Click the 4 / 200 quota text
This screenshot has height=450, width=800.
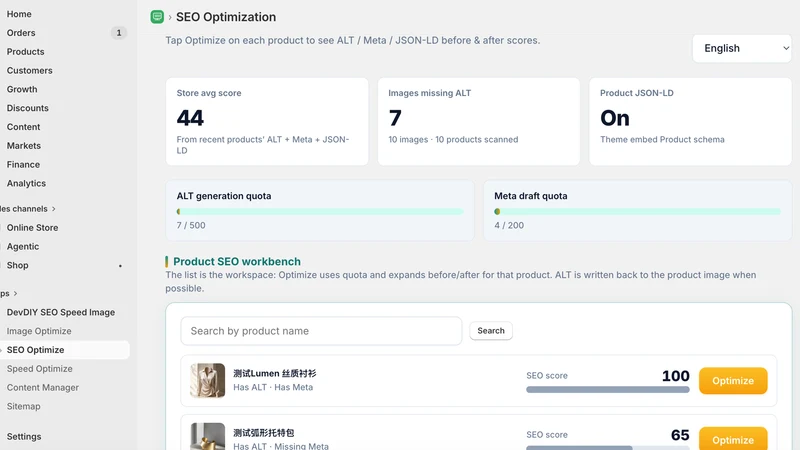[509, 226]
